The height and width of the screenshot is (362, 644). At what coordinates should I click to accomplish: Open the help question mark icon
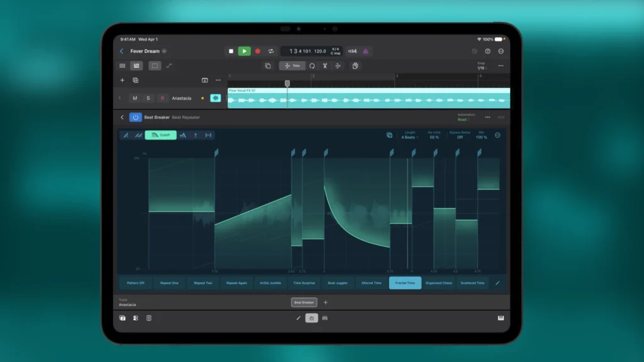point(487,52)
